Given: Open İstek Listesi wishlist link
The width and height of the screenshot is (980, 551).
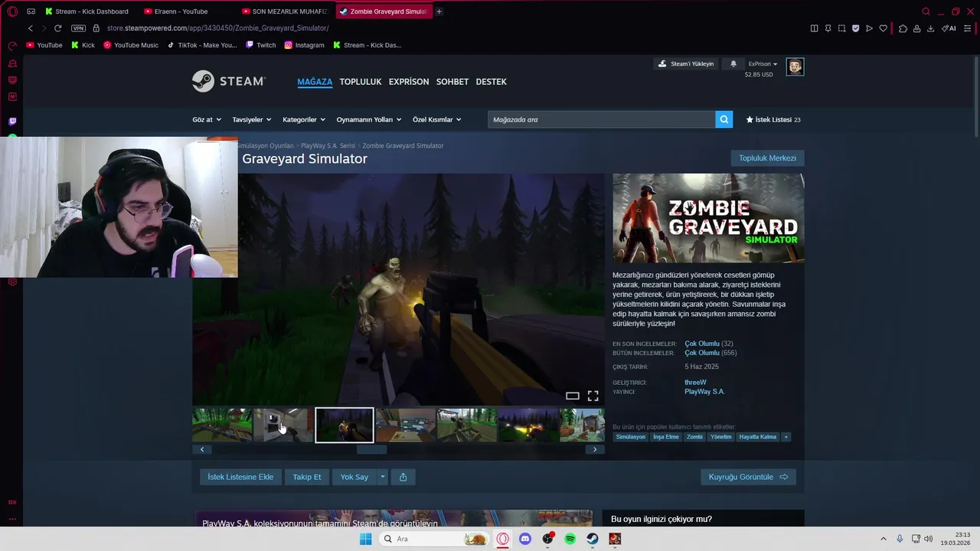Looking at the screenshot, I should coord(773,119).
